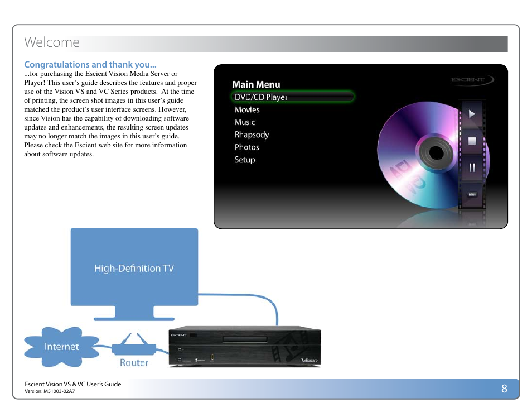This screenshot has height=412, width=532.
Task: Click page number 8 in footer
Action: coord(504,389)
